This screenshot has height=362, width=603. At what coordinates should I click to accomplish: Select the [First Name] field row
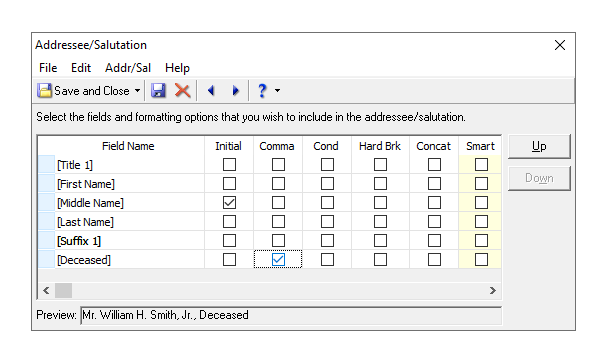pos(130,184)
